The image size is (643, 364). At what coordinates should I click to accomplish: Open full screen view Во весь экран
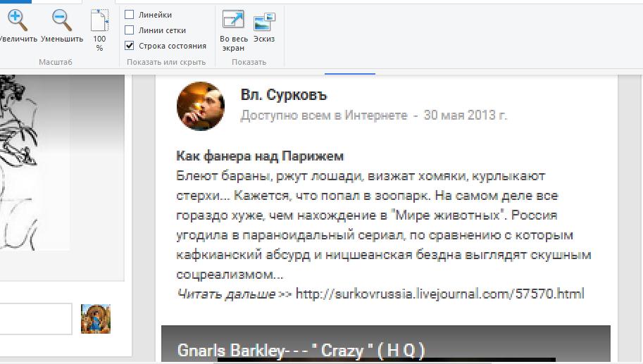(233, 31)
